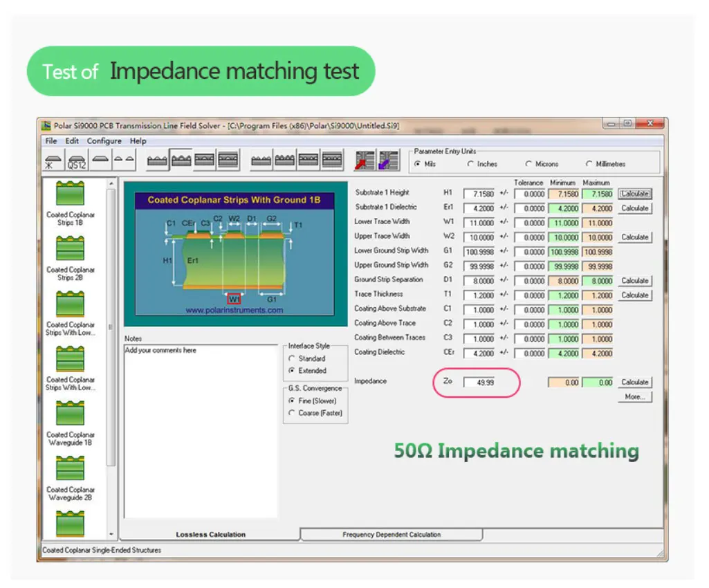Click the structure list scroll up arrow
This screenshot has width=709, height=588.
tap(111, 183)
